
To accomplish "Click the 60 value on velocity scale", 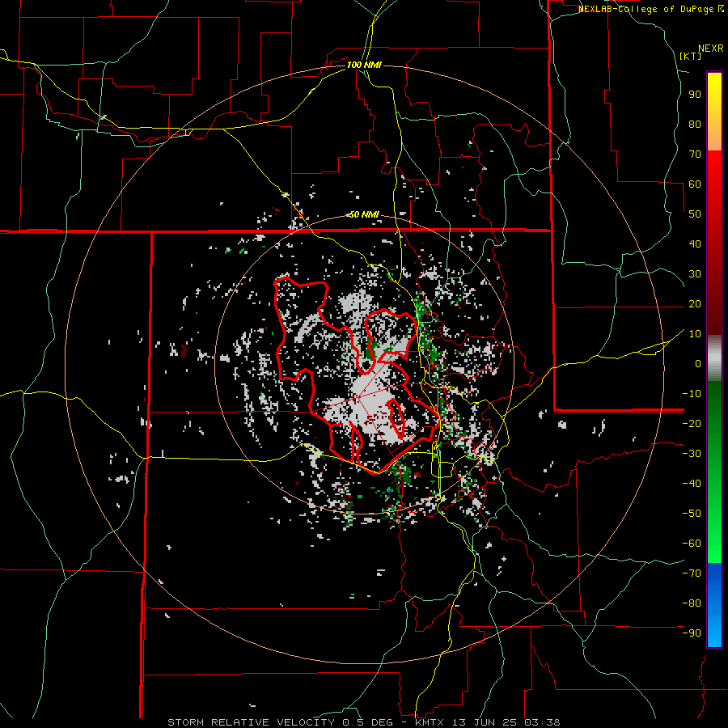I will tap(695, 184).
